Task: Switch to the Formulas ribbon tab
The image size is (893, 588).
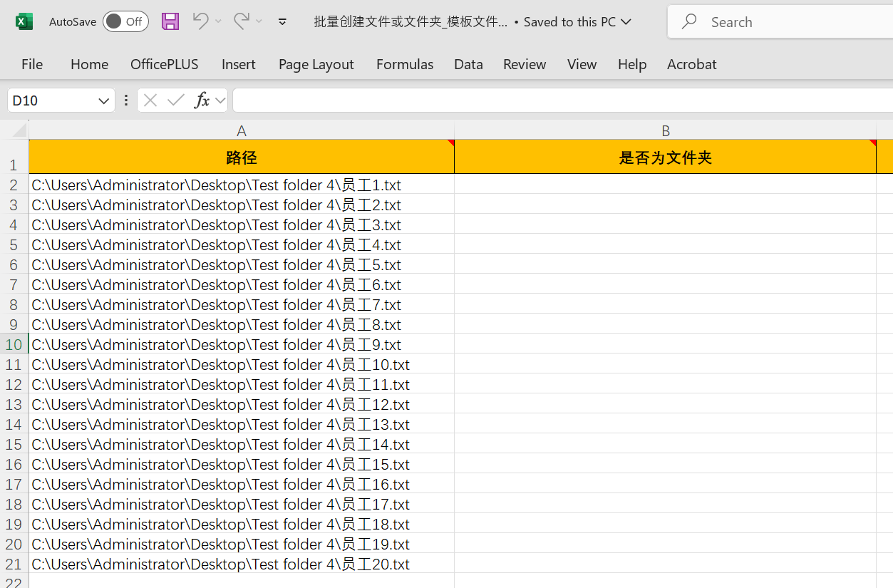Action: (x=404, y=64)
